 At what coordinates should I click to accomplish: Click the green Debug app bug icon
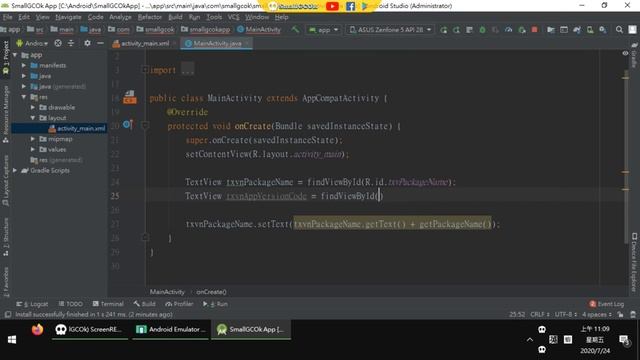(482, 30)
